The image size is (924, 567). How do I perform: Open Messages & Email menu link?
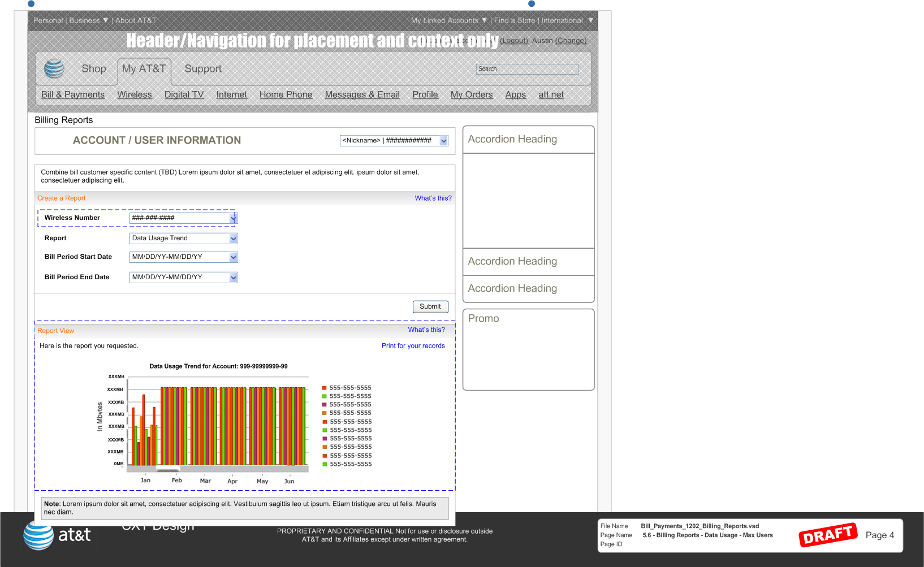click(362, 94)
